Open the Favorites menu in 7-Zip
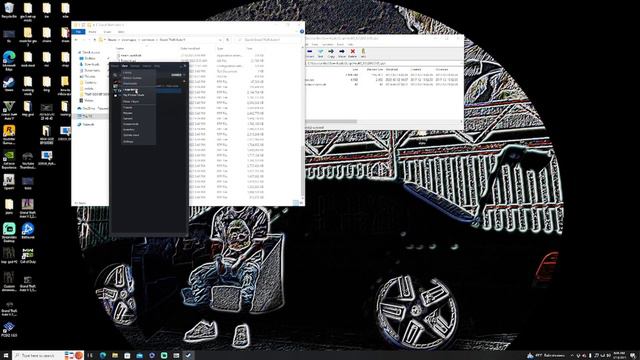 click(x=328, y=44)
